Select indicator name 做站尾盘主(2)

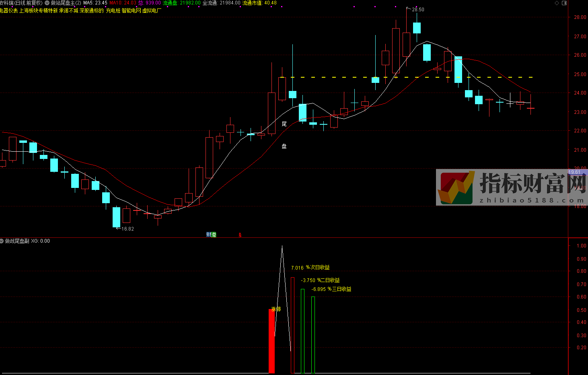point(66,3)
